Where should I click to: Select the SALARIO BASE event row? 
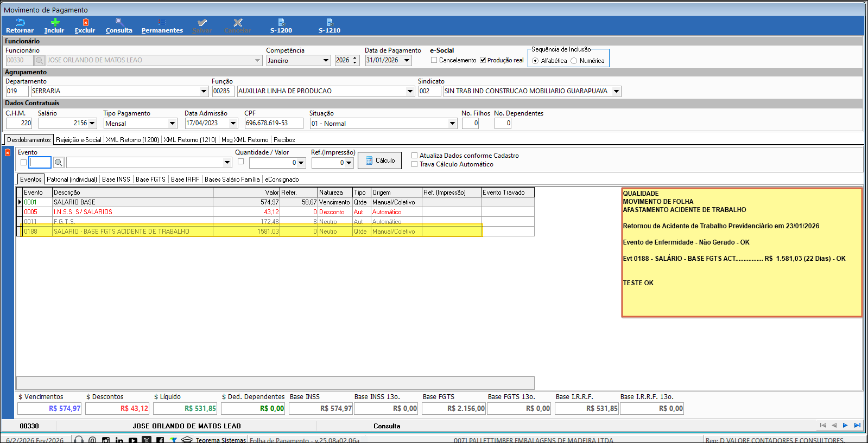pyautogui.click(x=109, y=202)
